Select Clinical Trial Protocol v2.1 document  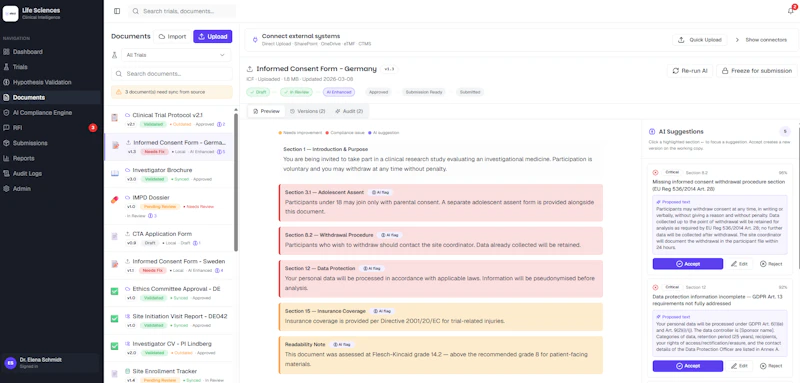(169, 119)
